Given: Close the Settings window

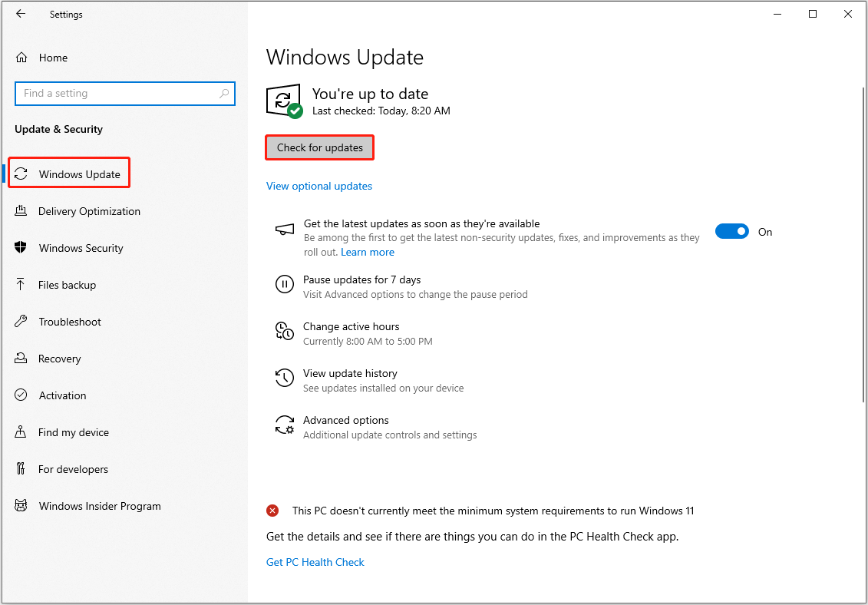Looking at the screenshot, I should (x=848, y=15).
